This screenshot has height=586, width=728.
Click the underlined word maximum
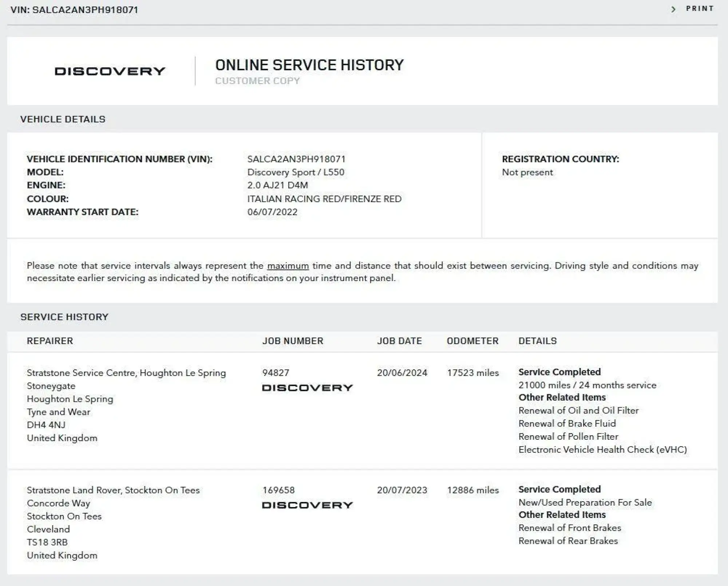(288, 266)
